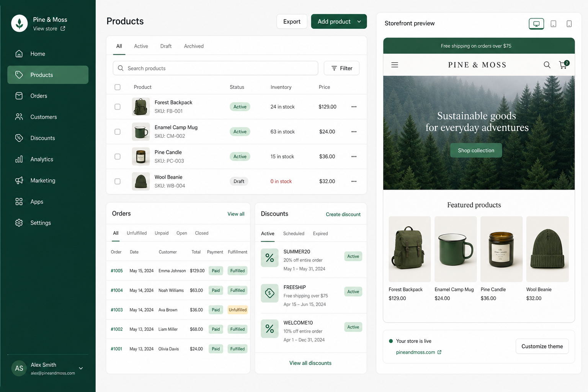Click the Home house icon in sidebar
This screenshot has height=392, width=588.
19,54
